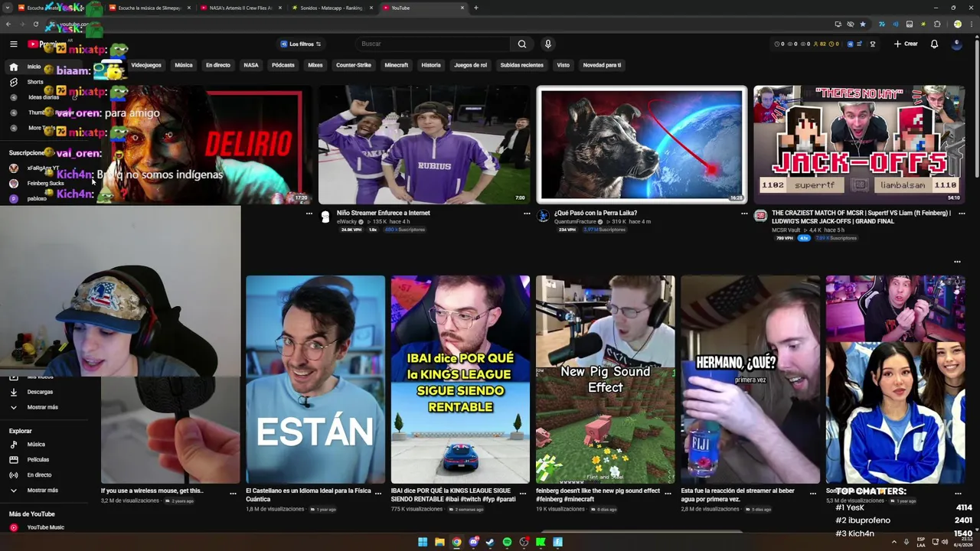Start voice search with the microphone icon
980x551 pixels.
click(547, 44)
